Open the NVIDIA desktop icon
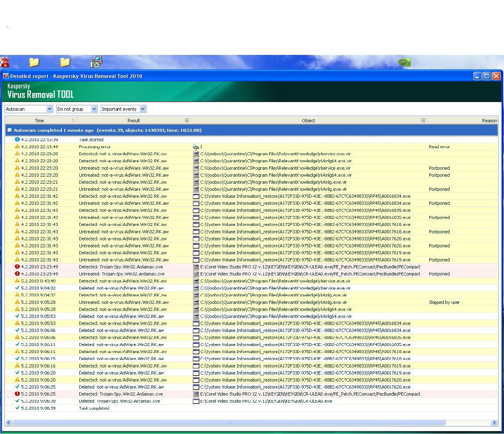Image resolution: width=504 pixels, height=434 pixels. point(404,62)
